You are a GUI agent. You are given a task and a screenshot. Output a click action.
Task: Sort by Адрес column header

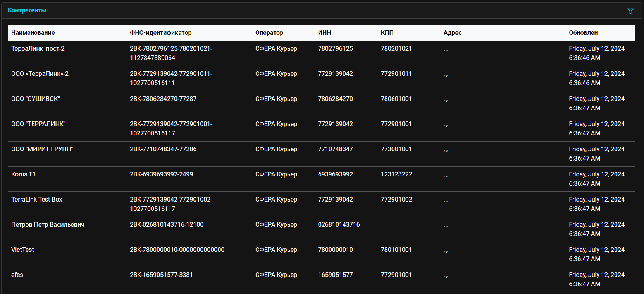[x=453, y=33]
